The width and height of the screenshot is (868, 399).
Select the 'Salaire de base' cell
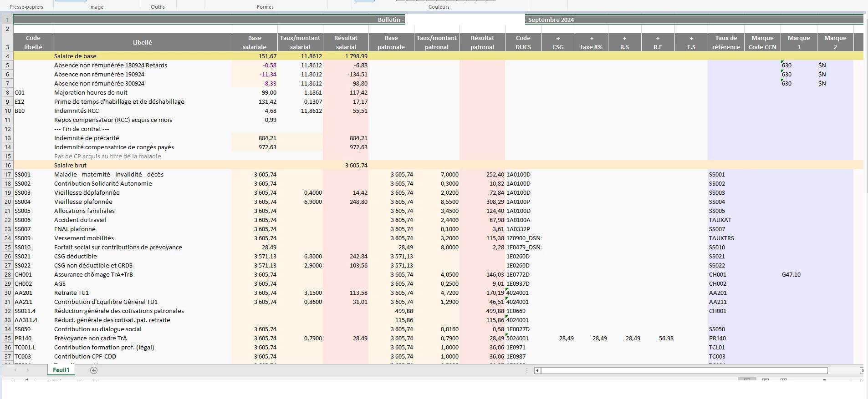75,56
